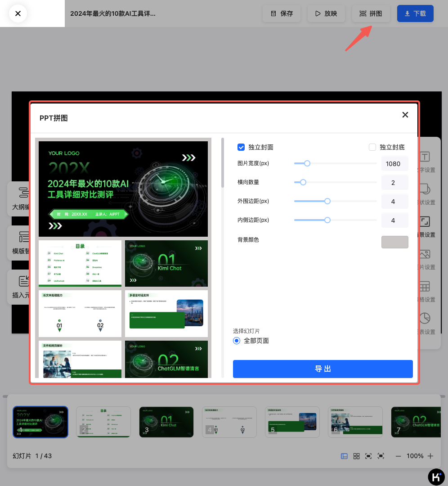Viewport: 448px width, 486px height.
Task: Click the 下载 download button
Action: coord(415,13)
